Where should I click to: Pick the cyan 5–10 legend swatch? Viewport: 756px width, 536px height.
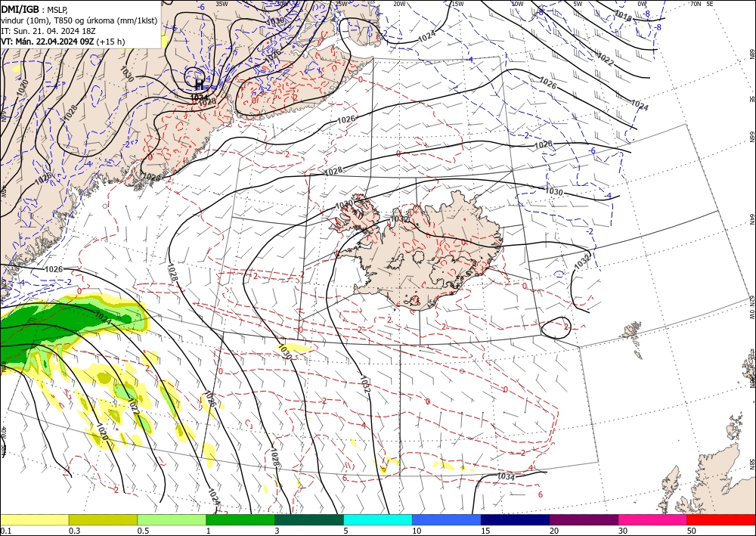[378, 519]
